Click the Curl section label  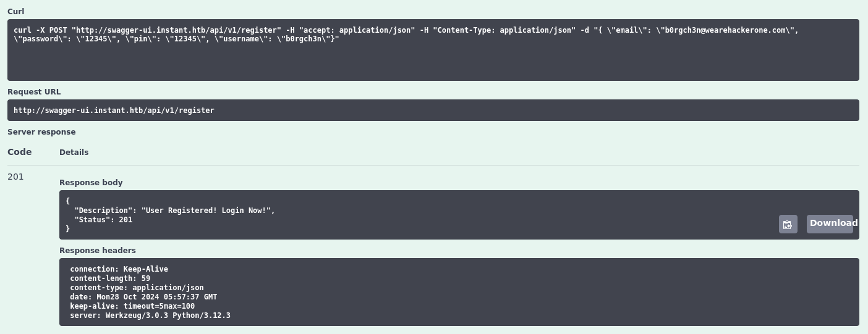point(16,12)
